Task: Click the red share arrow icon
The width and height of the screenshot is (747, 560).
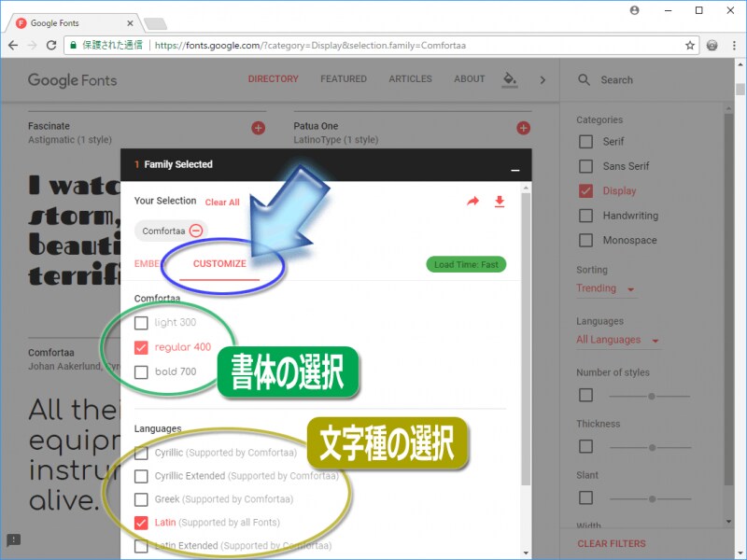Action: pos(472,201)
